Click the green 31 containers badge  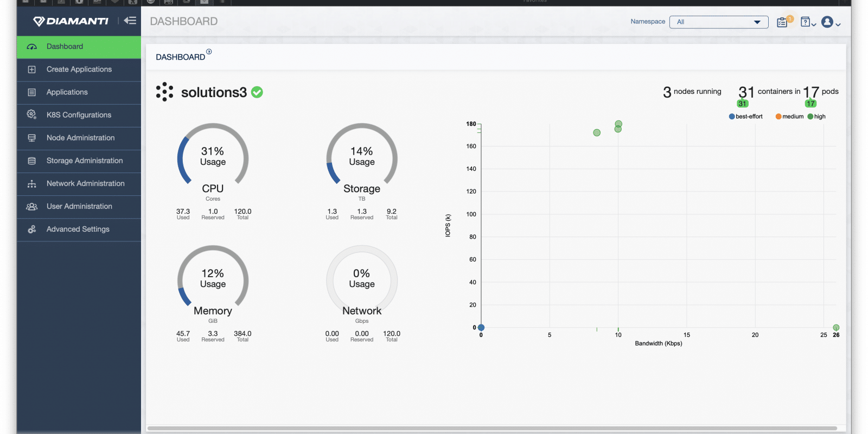point(743,104)
